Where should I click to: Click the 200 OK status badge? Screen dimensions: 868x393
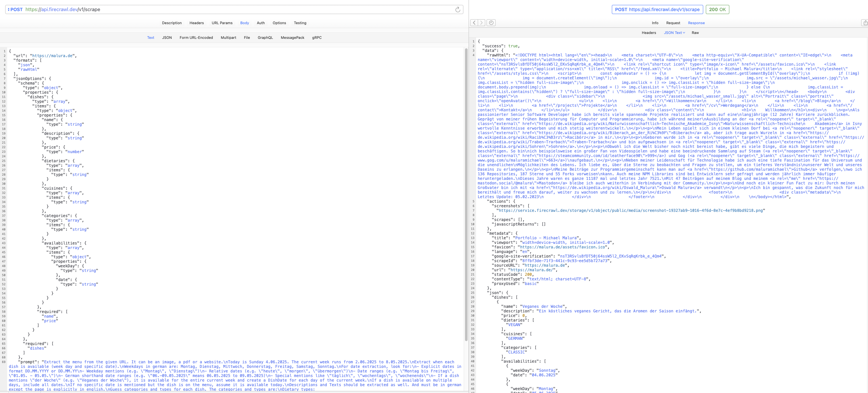click(x=717, y=9)
